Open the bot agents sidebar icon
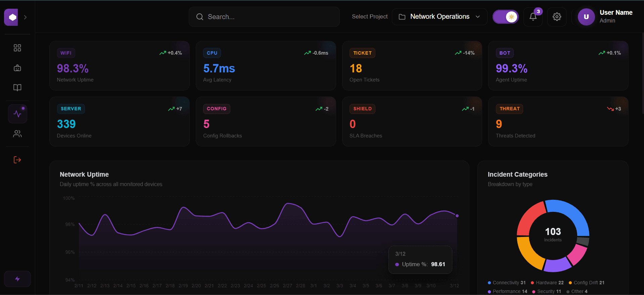Screen dimensions: 644x295 (17, 68)
